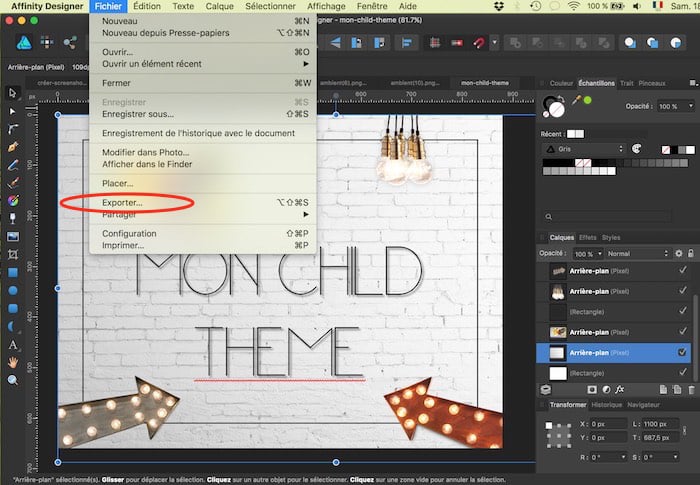Select the Transparency wine-glass tool
This screenshot has height=485, width=700.
(x=12, y=218)
